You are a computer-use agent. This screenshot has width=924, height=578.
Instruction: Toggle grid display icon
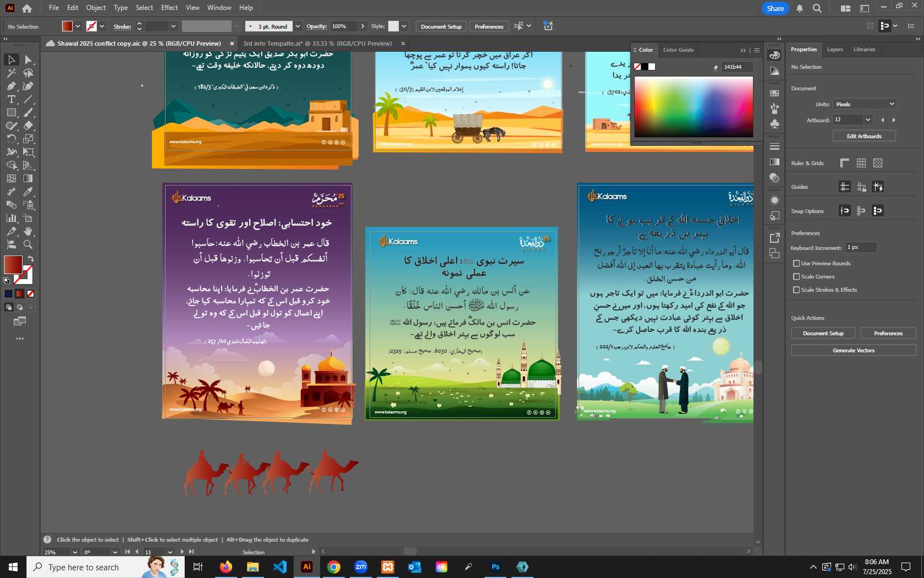click(861, 163)
